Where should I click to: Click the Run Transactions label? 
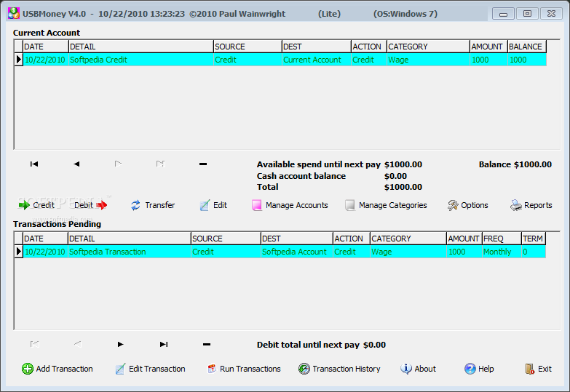pos(250,369)
